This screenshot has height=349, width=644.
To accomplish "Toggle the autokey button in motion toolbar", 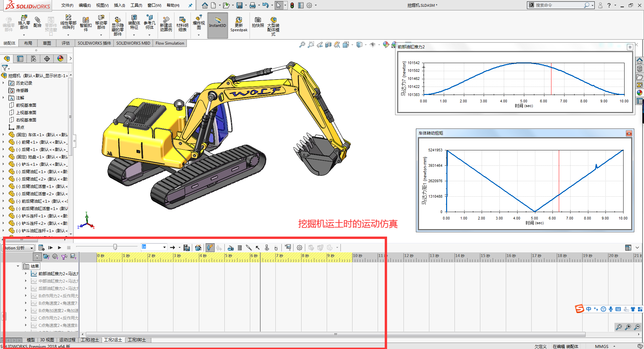I will pos(210,248).
